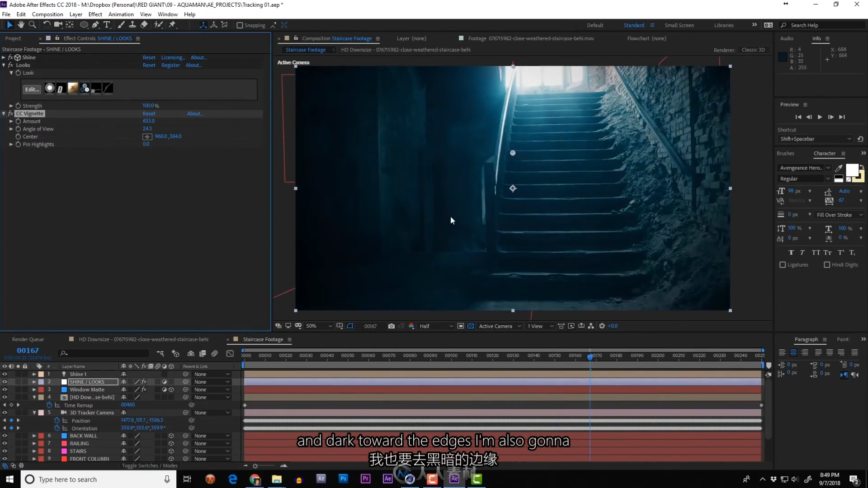The image size is (868, 488).
Task: Click the Shine 1 layer color label
Action: [x=41, y=374]
